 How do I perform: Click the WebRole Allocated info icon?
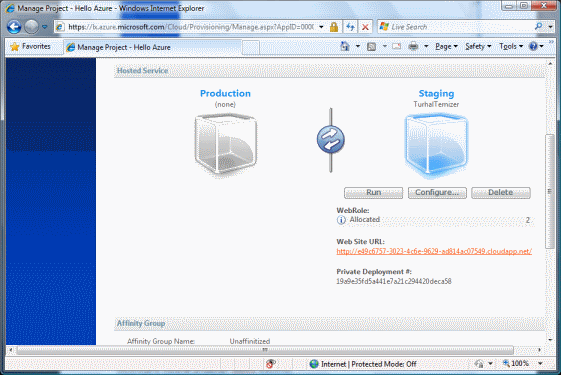click(x=341, y=220)
